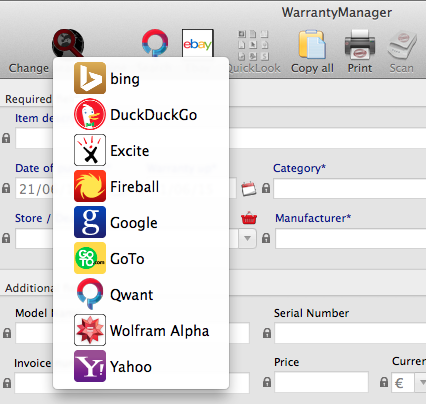The width and height of the screenshot is (426, 404).
Task: Select bing from the search engine menu
Action: coord(141,79)
